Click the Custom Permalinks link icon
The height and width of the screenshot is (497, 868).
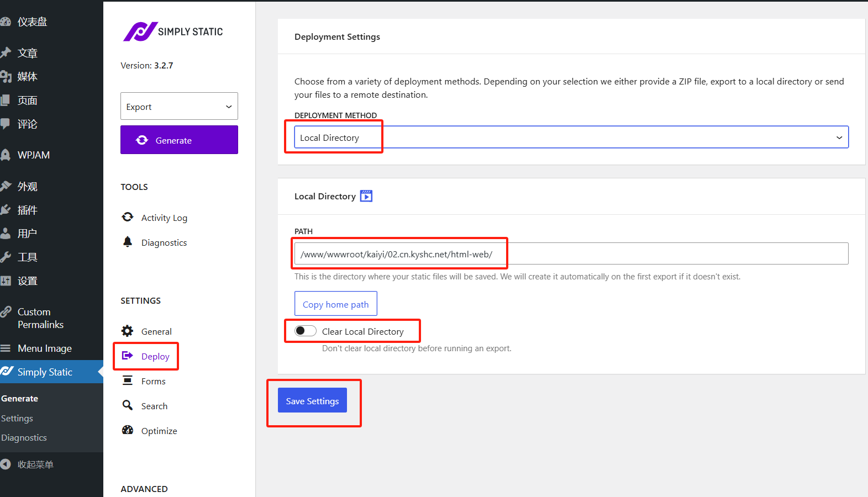pos(6,312)
